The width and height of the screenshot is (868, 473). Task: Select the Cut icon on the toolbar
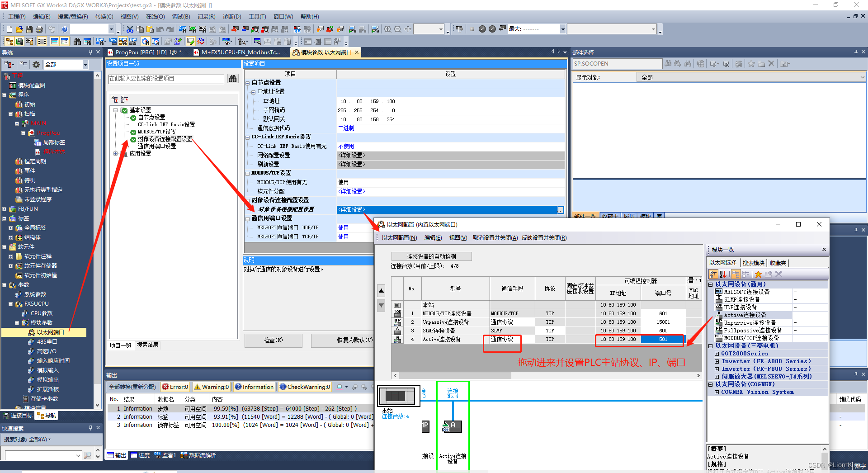(129, 28)
